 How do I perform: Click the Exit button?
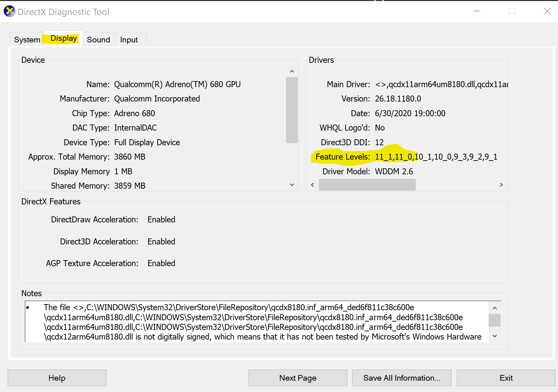click(506, 378)
